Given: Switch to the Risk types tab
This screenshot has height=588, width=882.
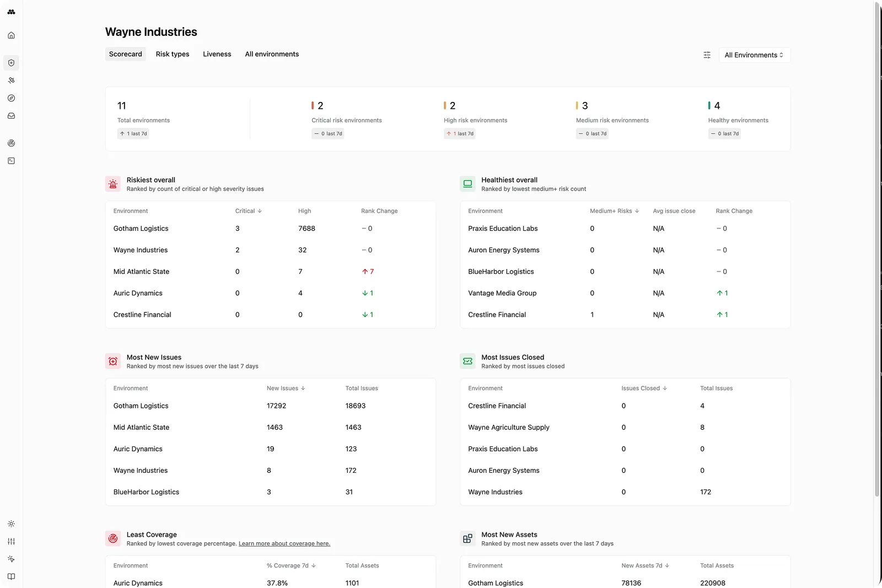Looking at the screenshot, I should point(173,54).
